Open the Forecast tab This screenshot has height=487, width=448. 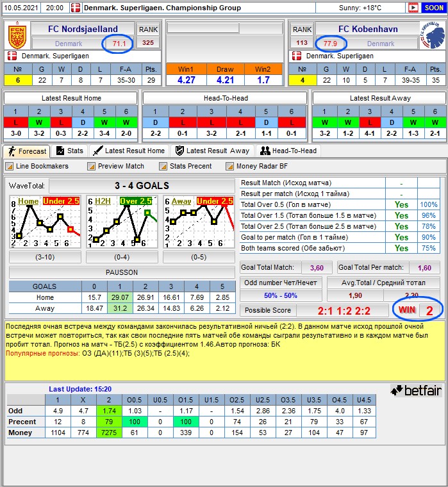tap(27, 151)
